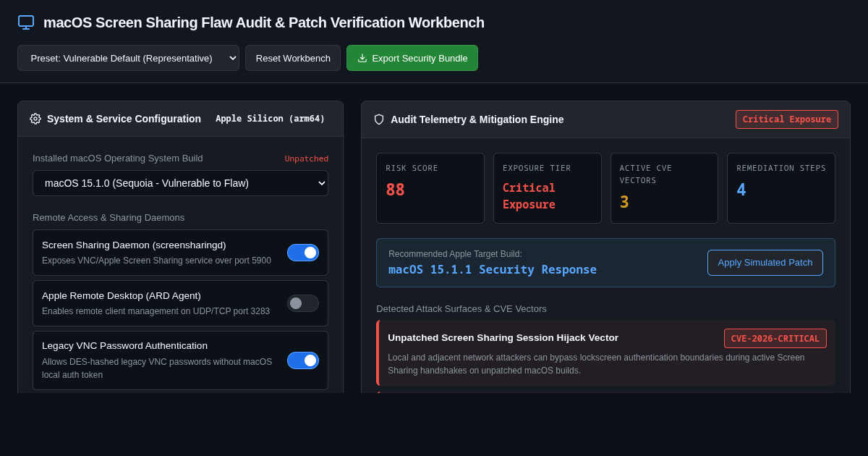Click the Recommended Apple Target Build label
This screenshot has width=868, height=456.
click(455, 254)
